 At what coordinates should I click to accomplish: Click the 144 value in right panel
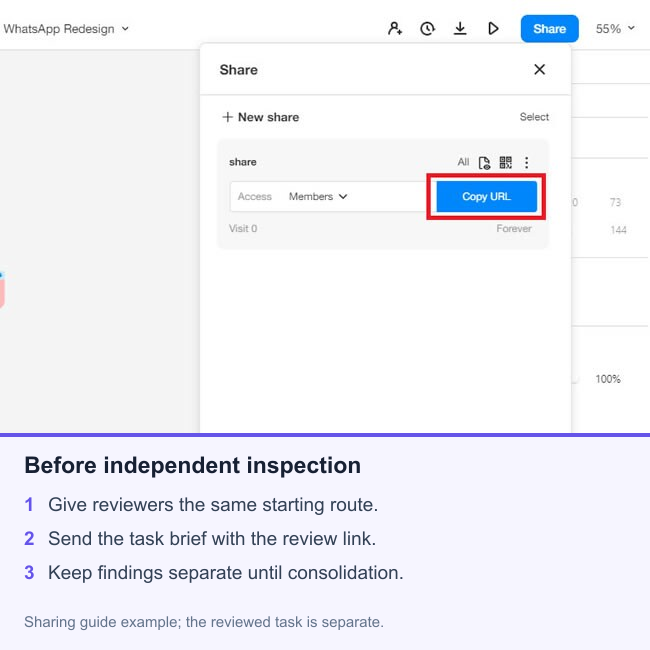[618, 230]
